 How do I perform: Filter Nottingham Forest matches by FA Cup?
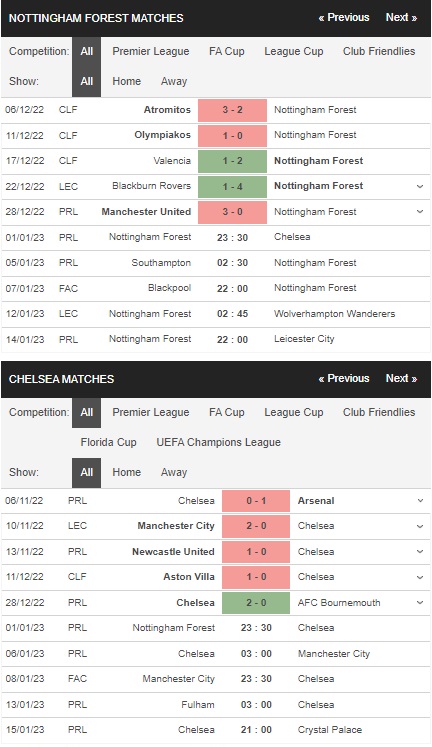click(x=227, y=51)
